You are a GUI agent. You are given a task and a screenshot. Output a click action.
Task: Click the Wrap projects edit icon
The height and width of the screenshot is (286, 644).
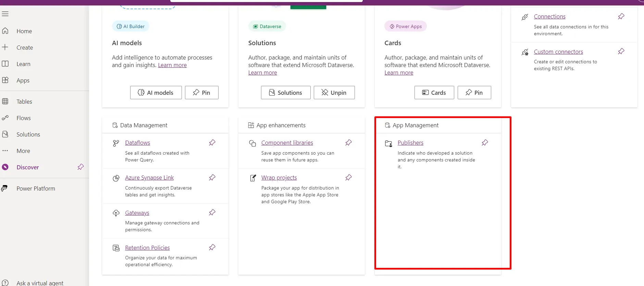[x=253, y=178]
